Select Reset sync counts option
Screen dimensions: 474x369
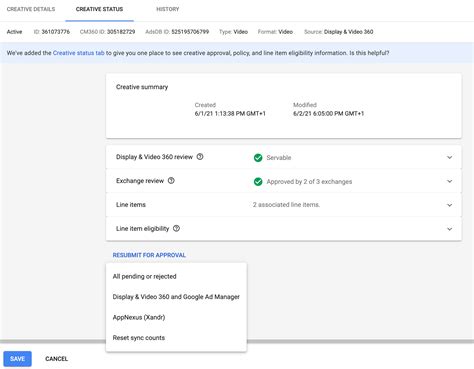[x=176, y=338]
